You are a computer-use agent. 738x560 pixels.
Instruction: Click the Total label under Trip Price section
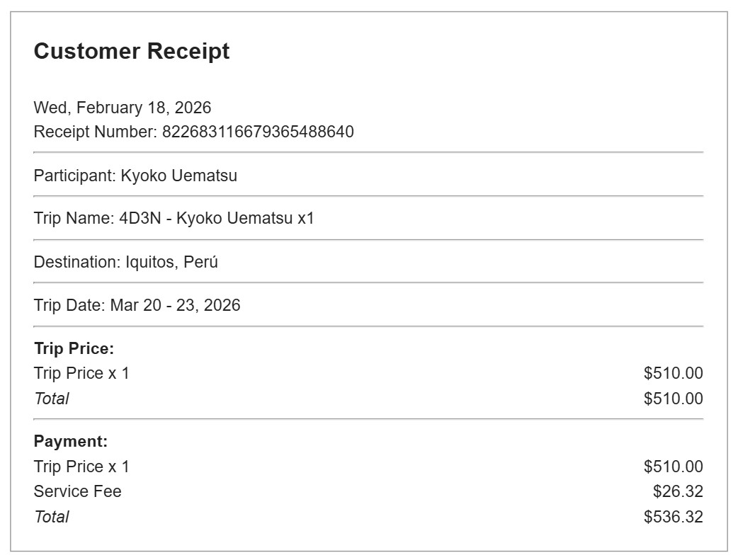(52, 399)
